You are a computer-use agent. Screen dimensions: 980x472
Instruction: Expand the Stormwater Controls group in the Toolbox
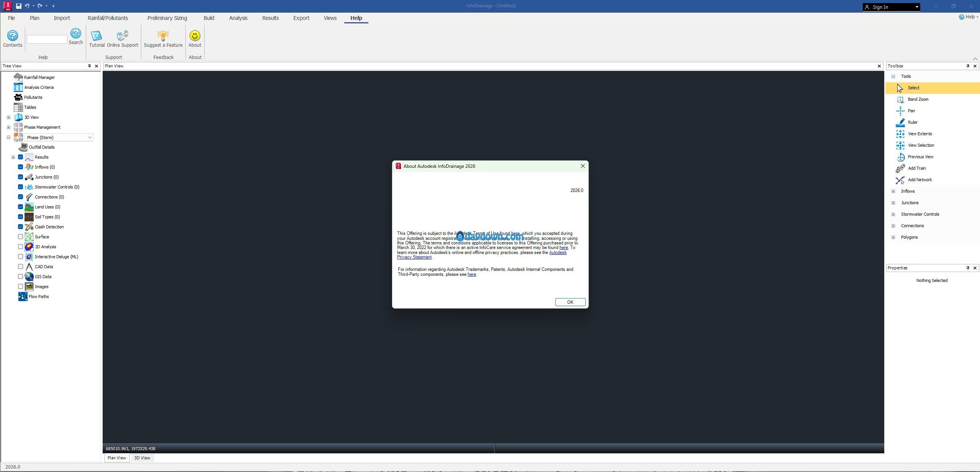[x=893, y=214]
